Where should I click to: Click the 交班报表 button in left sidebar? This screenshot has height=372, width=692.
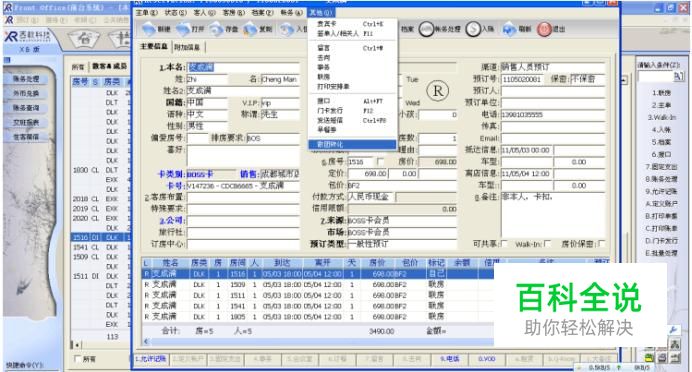click(26, 122)
